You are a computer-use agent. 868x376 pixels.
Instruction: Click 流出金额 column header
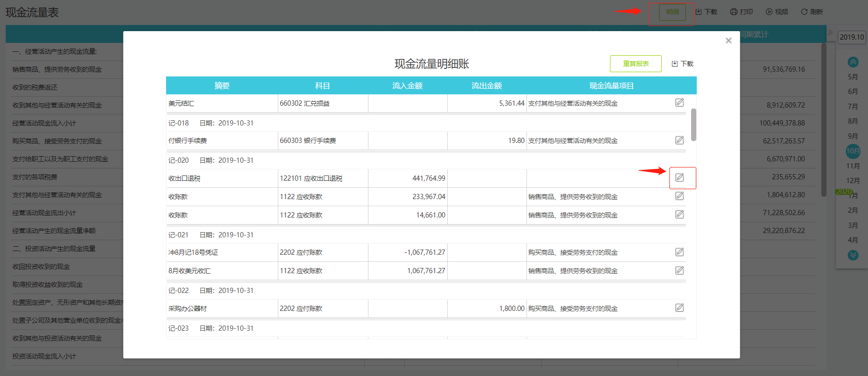click(487, 85)
